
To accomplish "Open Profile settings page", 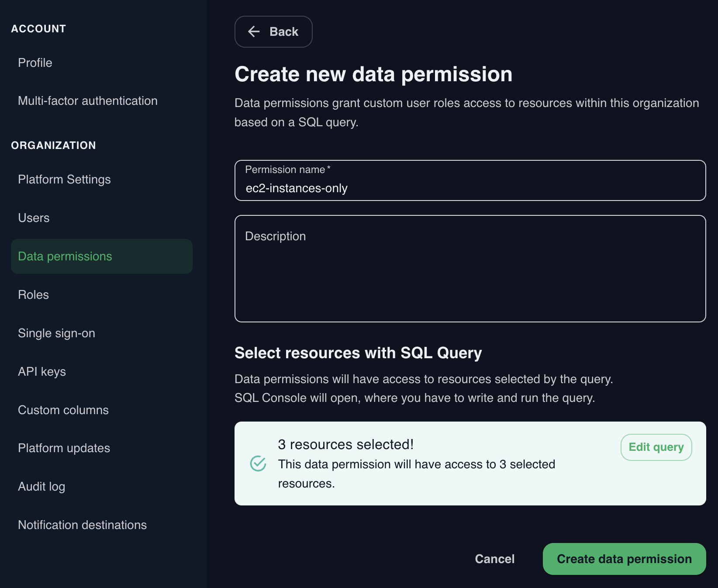I will (35, 63).
